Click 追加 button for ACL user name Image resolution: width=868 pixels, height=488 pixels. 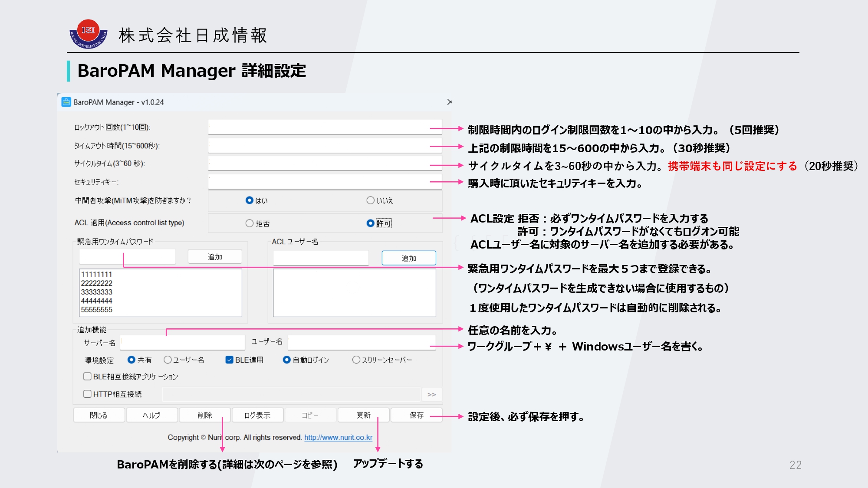[x=409, y=258]
